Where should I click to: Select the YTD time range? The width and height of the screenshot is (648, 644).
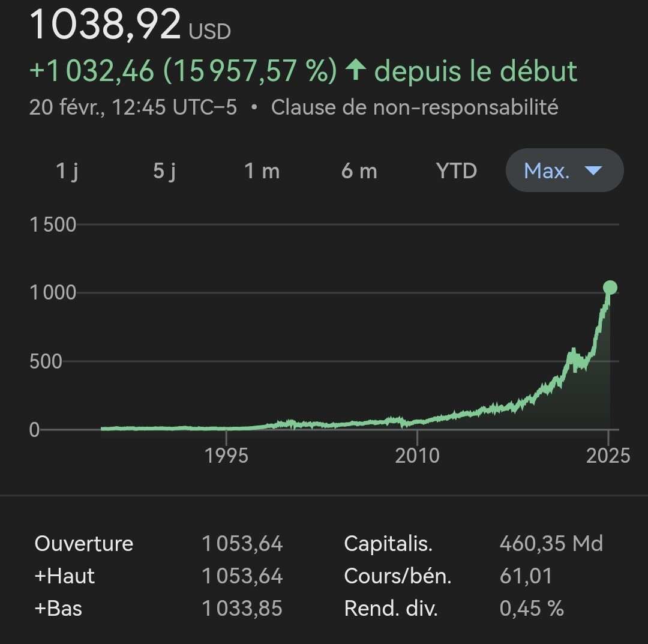point(457,170)
